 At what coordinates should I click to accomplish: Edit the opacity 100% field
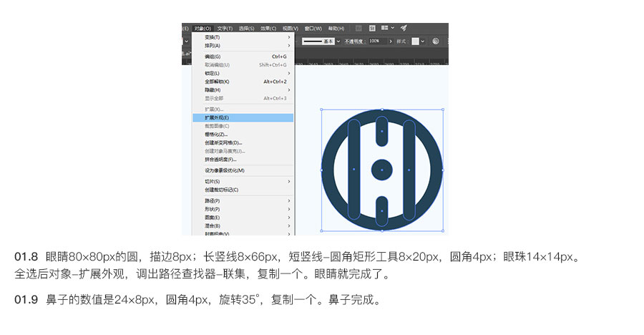point(377,41)
